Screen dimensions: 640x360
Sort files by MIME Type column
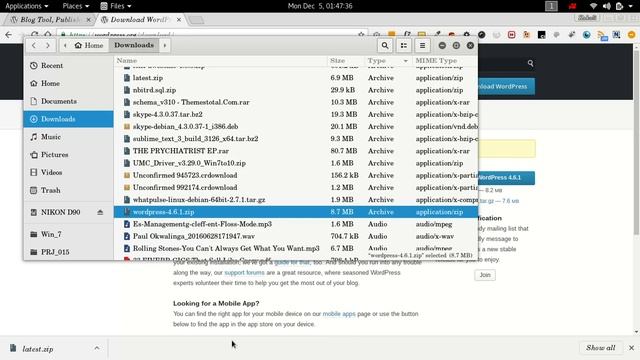pos(445,60)
